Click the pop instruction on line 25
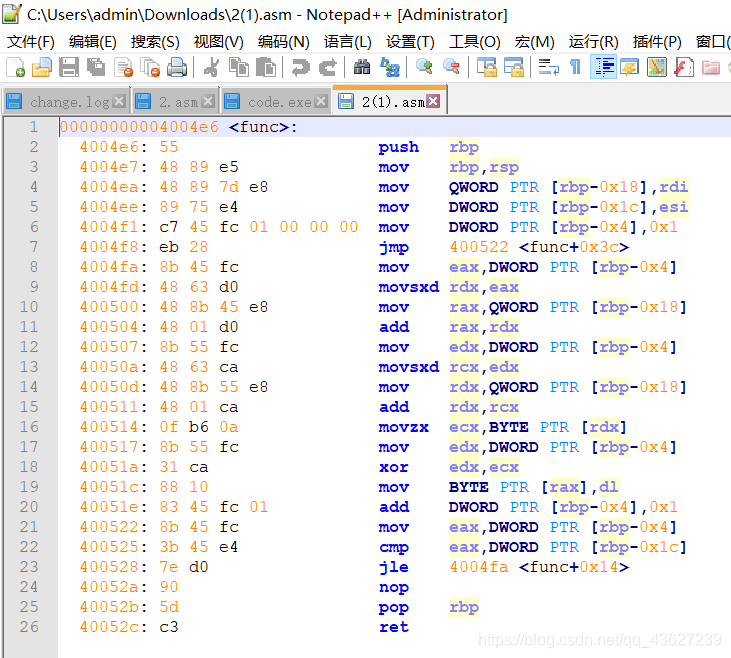 tap(394, 607)
